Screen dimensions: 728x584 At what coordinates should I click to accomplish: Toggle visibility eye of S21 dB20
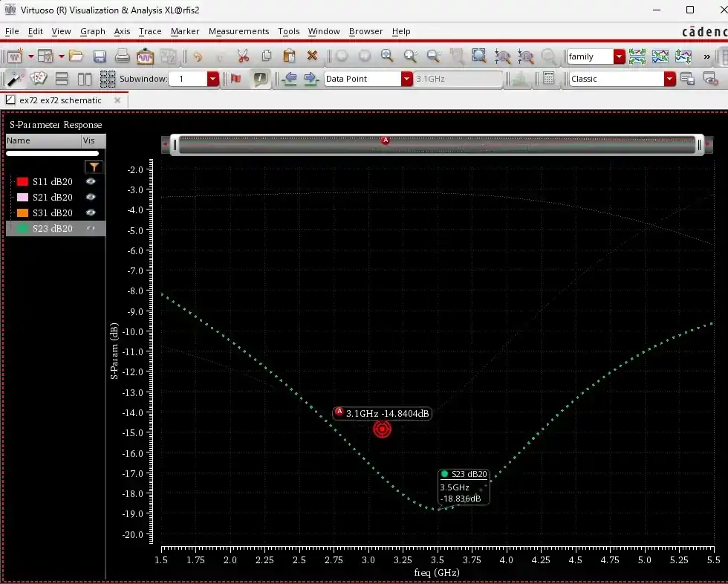tap(91, 197)
